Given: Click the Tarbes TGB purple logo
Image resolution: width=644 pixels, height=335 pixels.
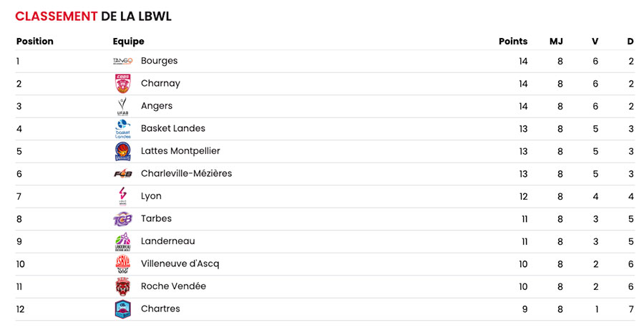Looking at the screenshot, I should click(x=123, y=219).
